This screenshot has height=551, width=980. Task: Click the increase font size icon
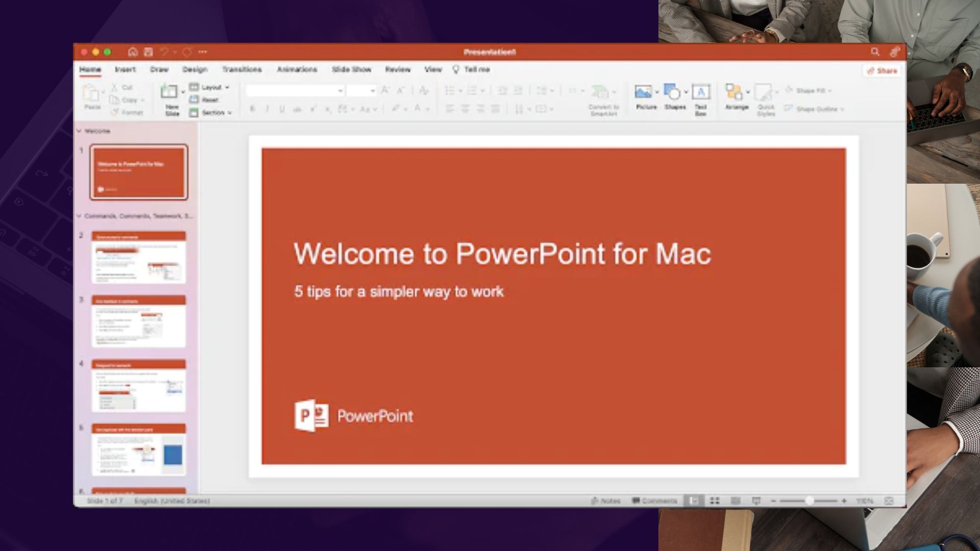click(385, 90)
